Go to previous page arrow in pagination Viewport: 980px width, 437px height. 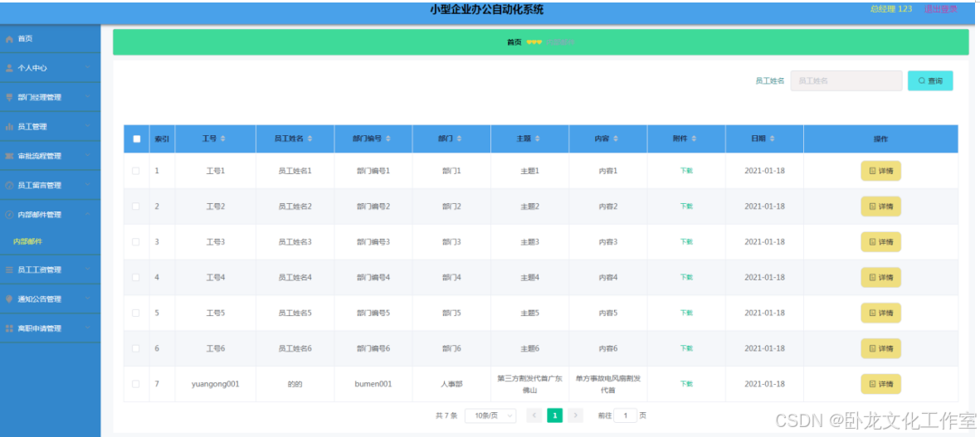pyautogui.click(x=534, y=415)
